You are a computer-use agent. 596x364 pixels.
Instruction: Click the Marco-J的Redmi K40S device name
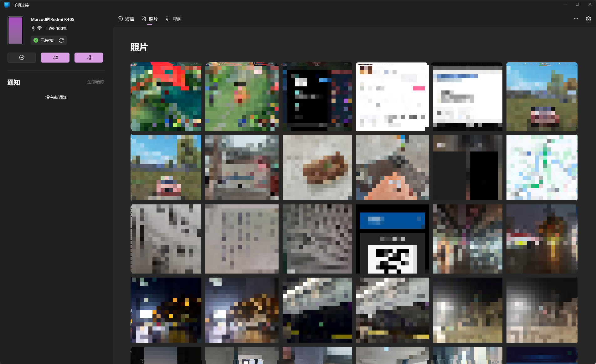(53, 19)
